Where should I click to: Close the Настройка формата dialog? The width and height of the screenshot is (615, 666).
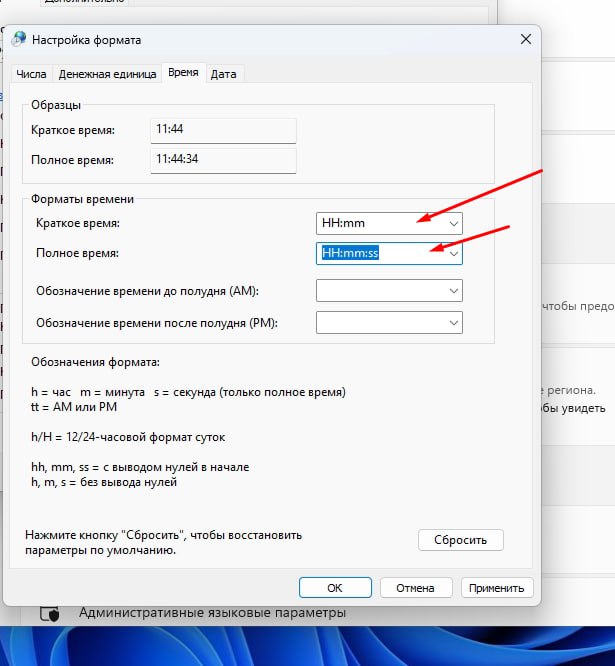tap(526, 40)
